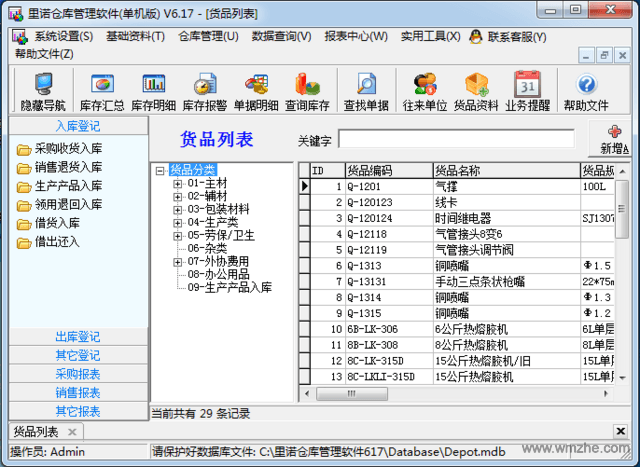Click the 查询库存 toolbar icon

coord(307,91)
